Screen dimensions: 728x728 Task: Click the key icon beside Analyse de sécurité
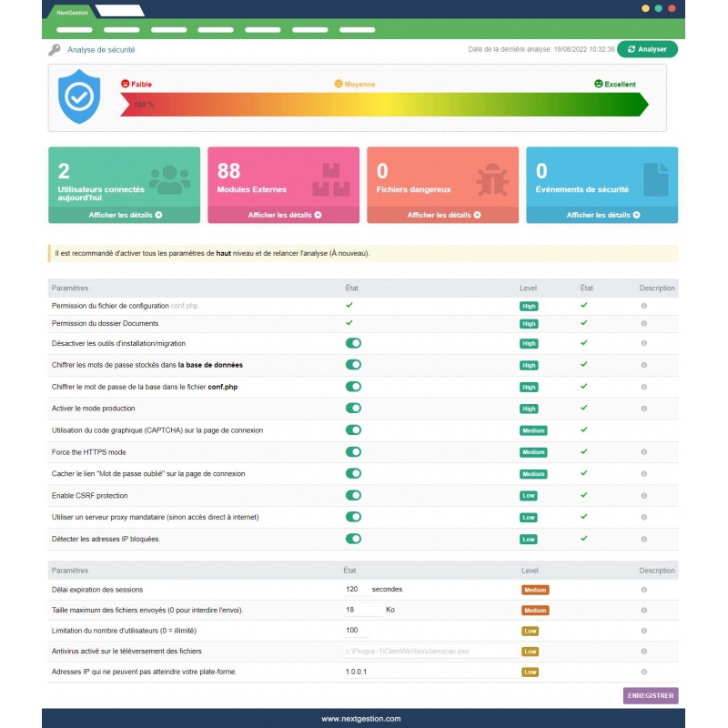pyautogui.click(x=55, y=50)
